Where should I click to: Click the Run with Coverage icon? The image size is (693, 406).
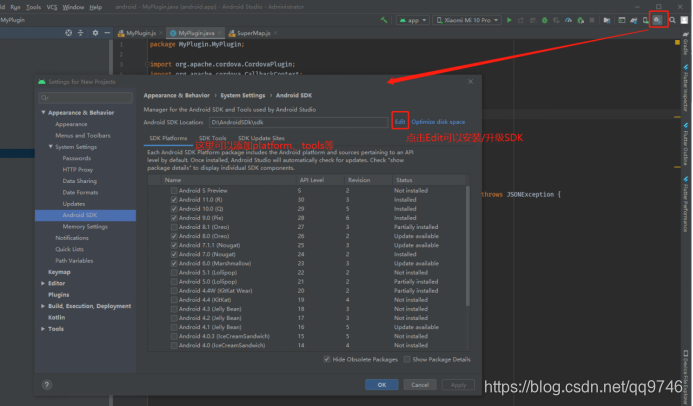[x=556, y=20]
